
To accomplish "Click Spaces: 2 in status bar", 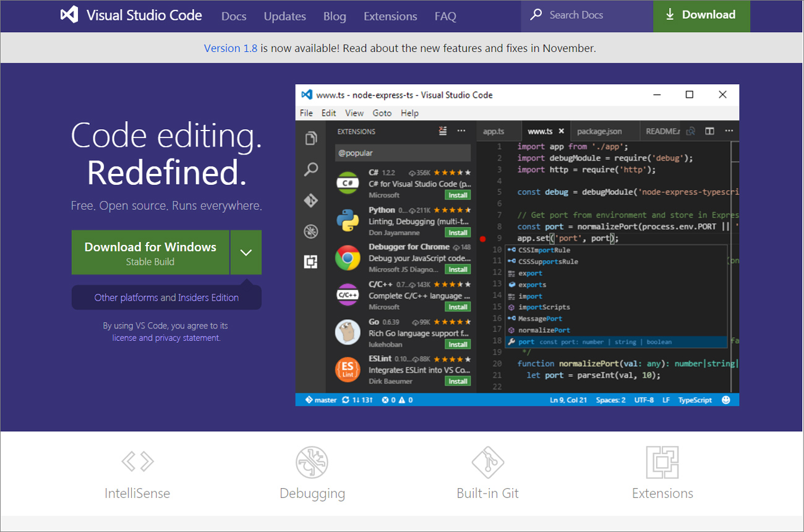I will tap(610, 400).
